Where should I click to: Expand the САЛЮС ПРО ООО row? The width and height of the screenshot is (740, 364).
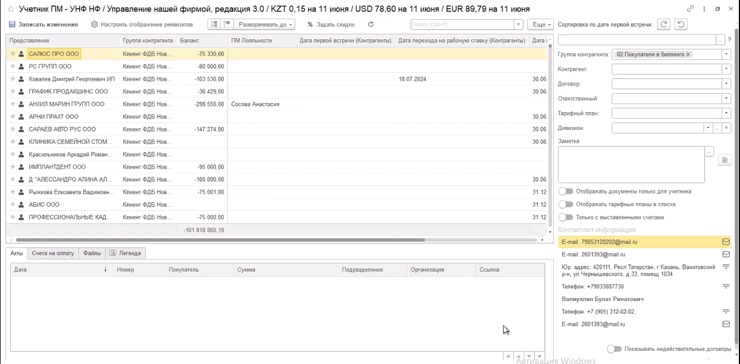coord(13,54)
